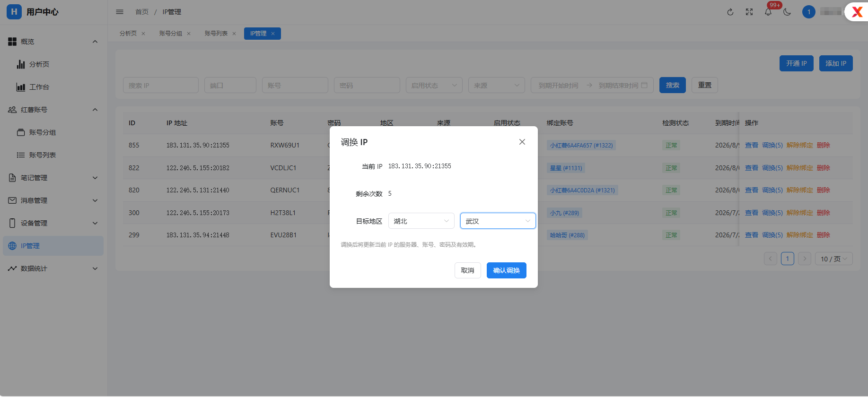Image resolution: width=868 pixels, height=398 pixels.
Task: Click 首页 in breadcrumb
Action: pyautogui.click(x=142, y=12)
